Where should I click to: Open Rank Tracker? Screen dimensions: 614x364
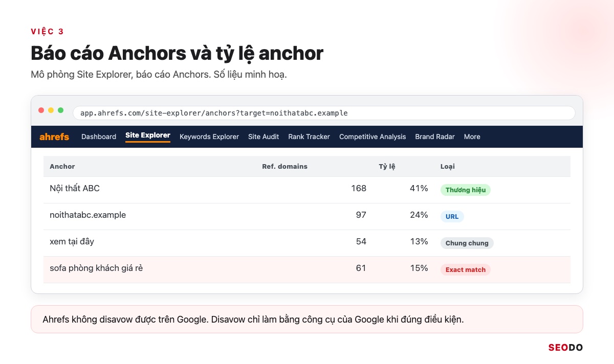click(x=309, y=136)
